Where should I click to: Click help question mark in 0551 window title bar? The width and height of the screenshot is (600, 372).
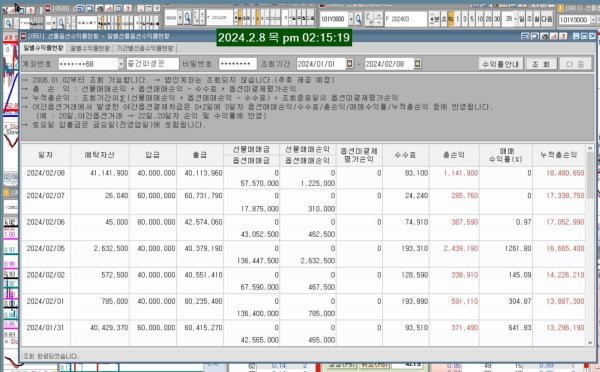coord(563,36)
